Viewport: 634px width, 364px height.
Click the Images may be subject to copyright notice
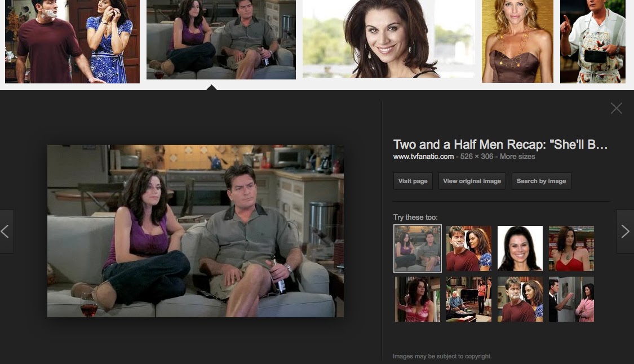442,356
